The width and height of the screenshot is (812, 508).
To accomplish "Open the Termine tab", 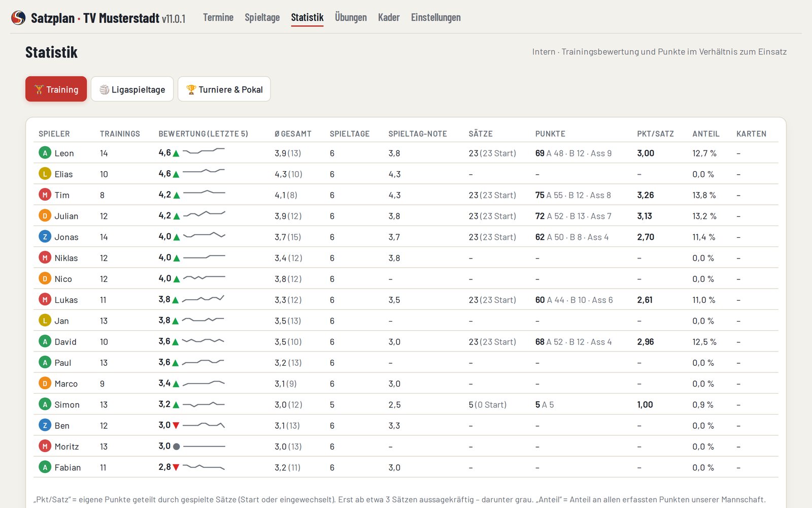I will (x=218, y=17).
